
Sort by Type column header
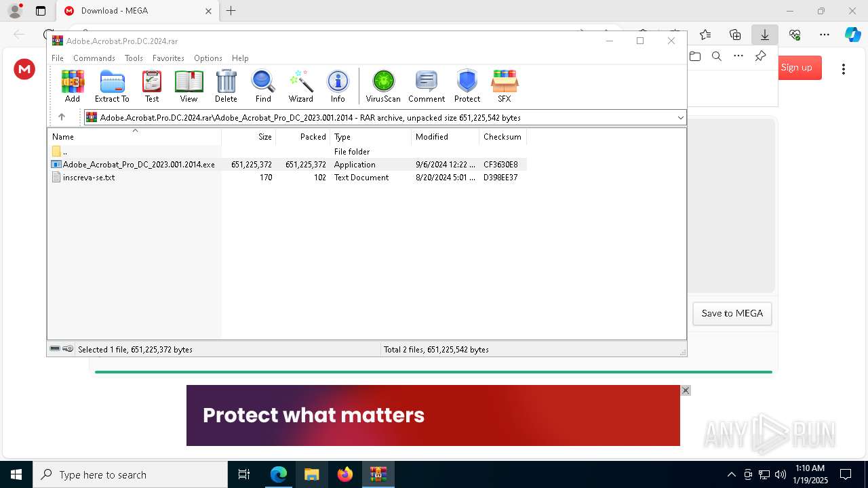tap(371, 137)
